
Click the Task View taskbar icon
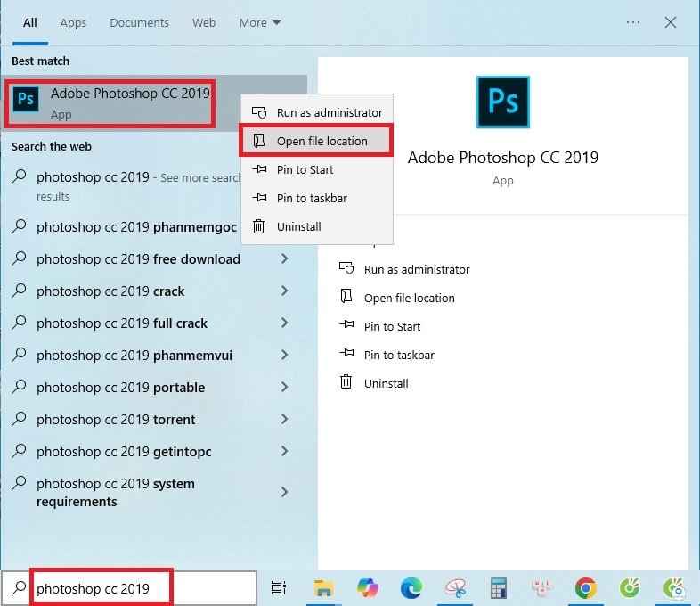tap(279, 587)
